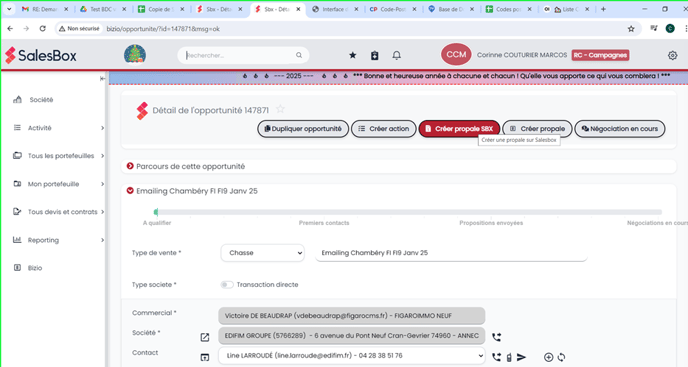Image resolution: width=688 pixels, height=367 pixels.
Task: Click Créer action button
Action: 383,129
